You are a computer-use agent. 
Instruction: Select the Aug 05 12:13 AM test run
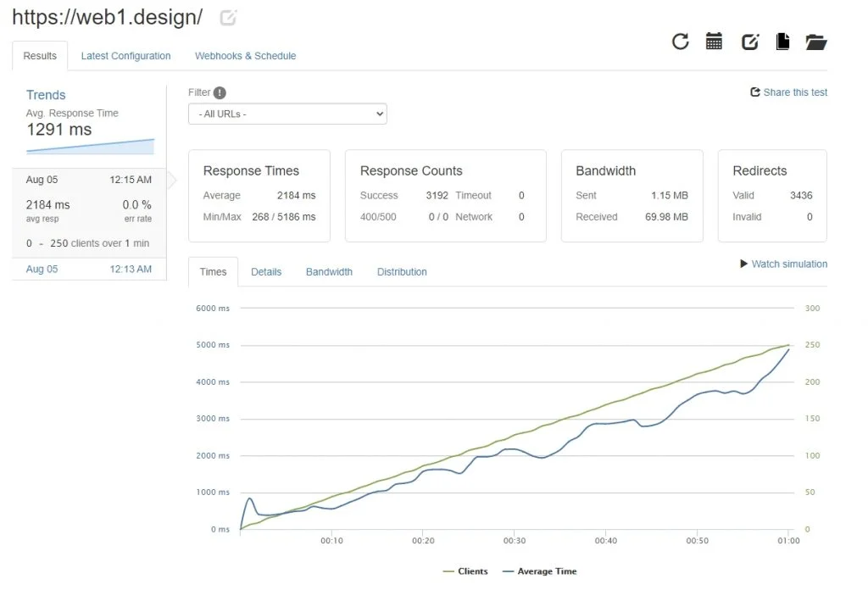pos(89,269)
